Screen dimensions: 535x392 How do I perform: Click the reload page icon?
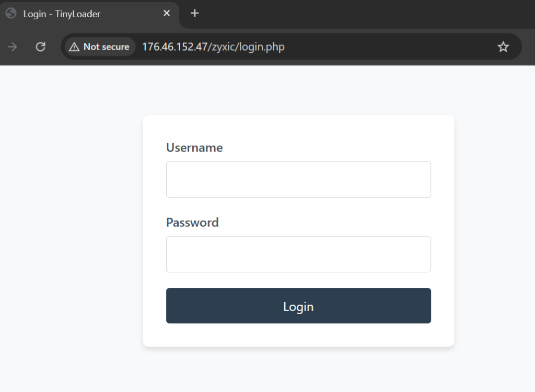[40, 47]
